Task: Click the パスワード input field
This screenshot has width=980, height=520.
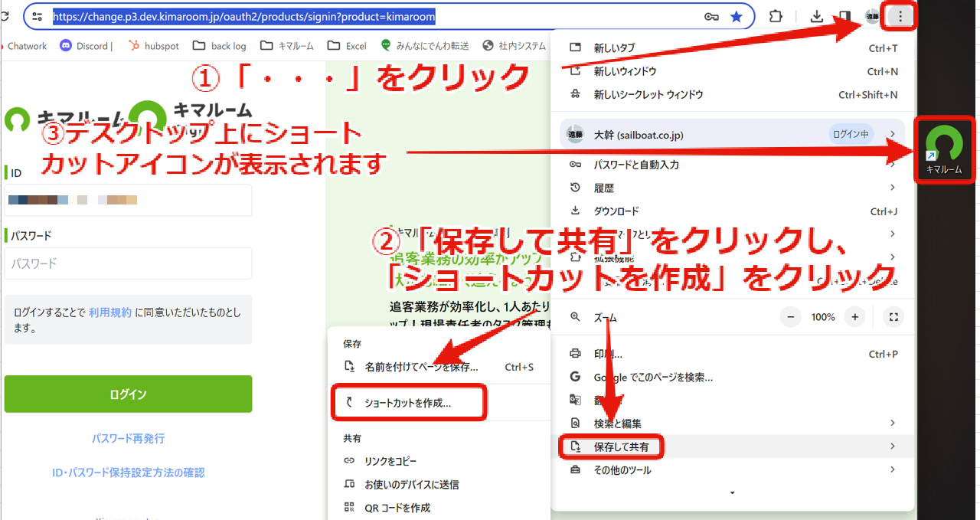Action: (128, 263)
